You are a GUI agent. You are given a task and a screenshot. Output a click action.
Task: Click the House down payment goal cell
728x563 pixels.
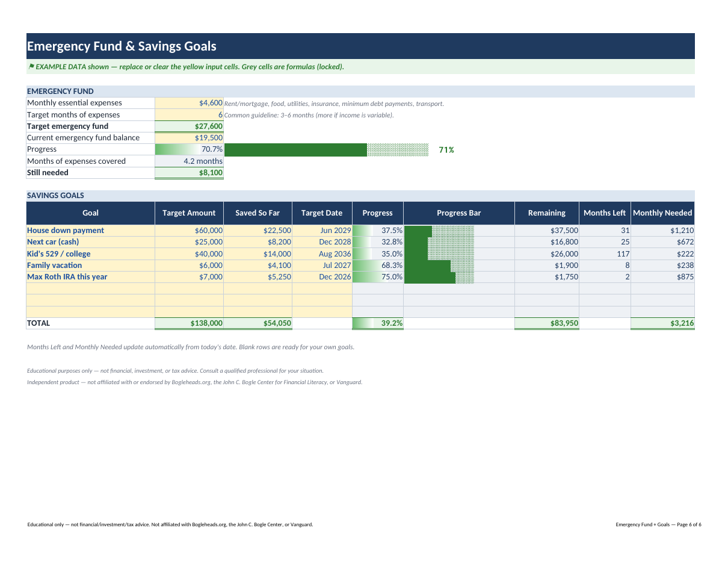coord(90,231)
